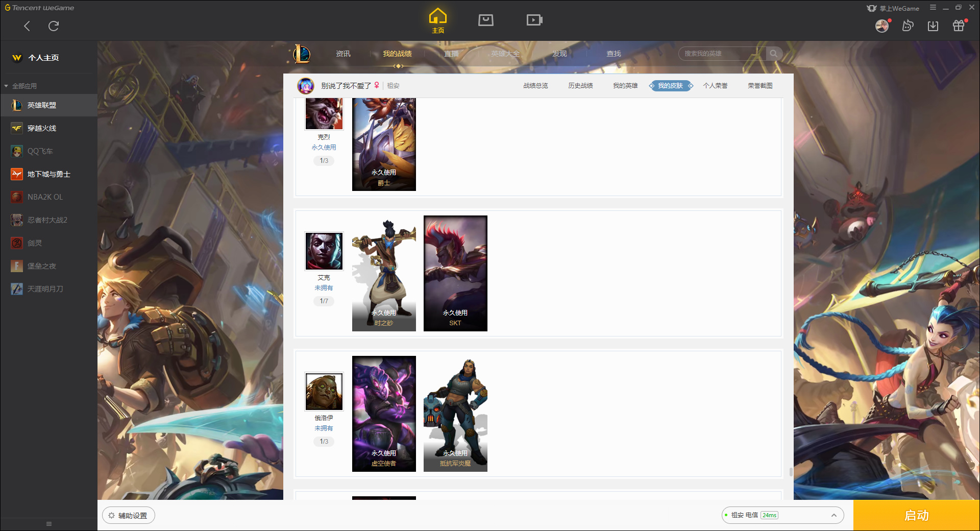Select 穿越火线 in the sidebar
This screenshot has height=531, width=980.
(48, 128)
